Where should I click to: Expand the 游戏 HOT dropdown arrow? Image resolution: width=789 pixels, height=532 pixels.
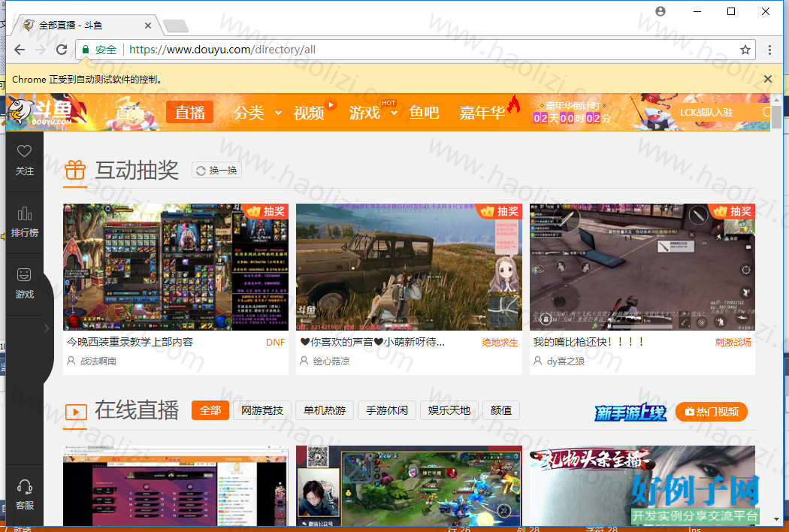tap(394, 113)
